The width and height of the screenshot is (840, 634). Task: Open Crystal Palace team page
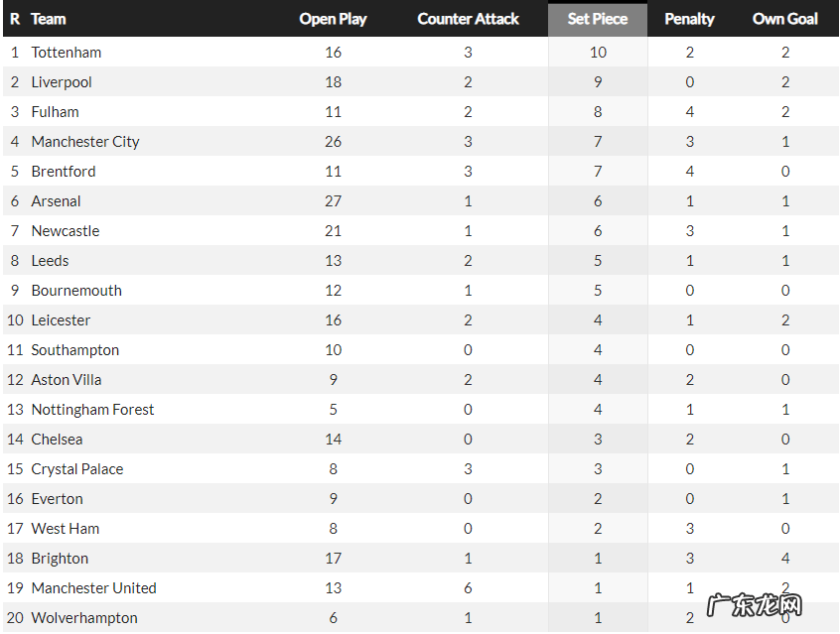[x=77, y=469]
